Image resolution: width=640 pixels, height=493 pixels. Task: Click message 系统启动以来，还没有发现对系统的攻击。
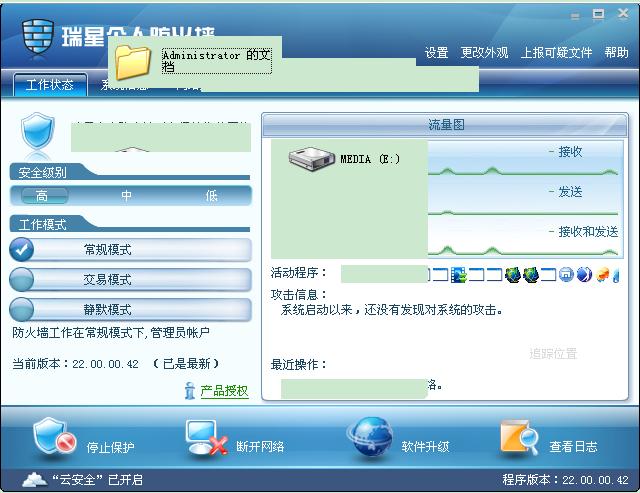tap(392, 310)
